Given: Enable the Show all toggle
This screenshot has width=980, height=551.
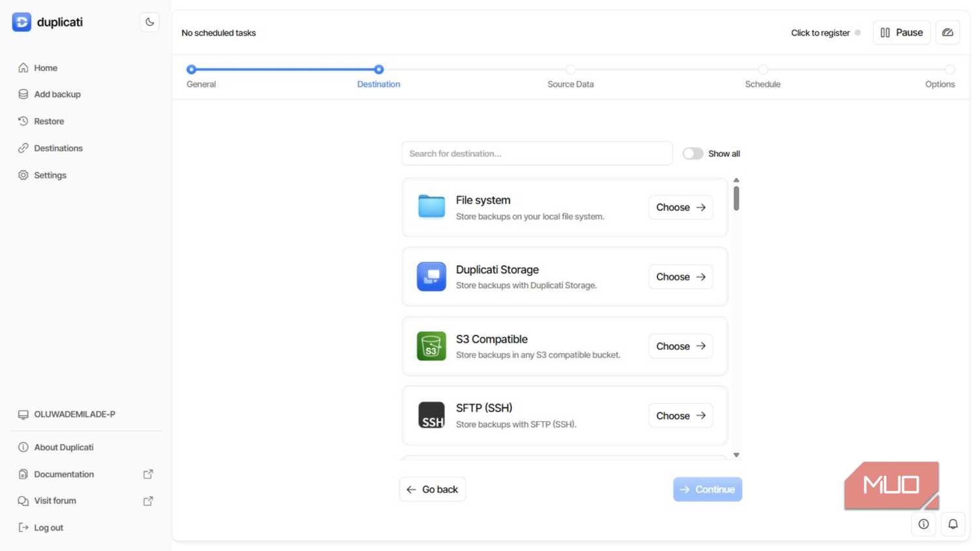Looking at the screenshot, I should point(693,153).
